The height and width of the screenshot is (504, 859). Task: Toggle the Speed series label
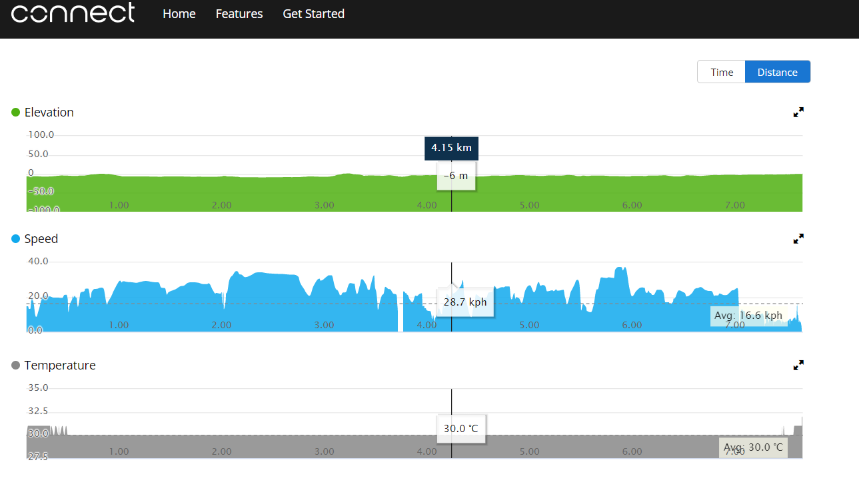coord(41,239)
